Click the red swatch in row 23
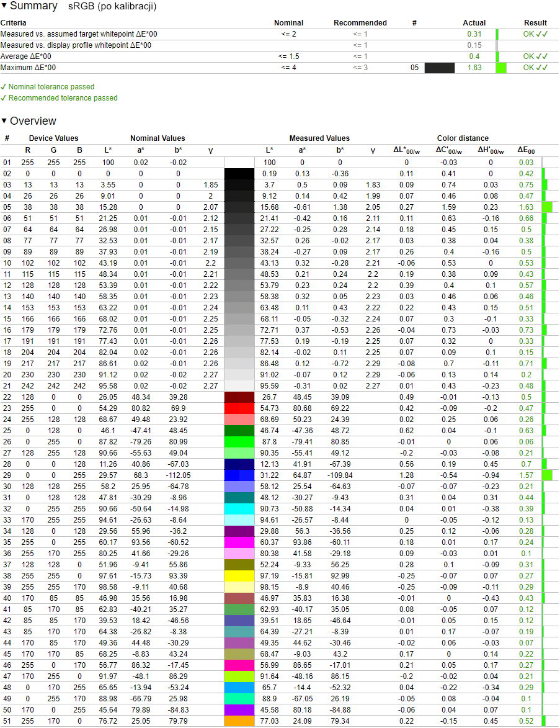Screen dimensions: 560x728 (x=239, y=408)
